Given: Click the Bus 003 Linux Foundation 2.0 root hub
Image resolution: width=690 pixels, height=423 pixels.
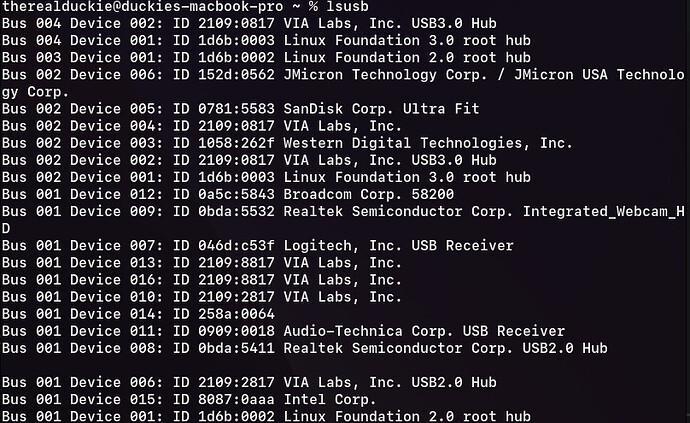Looking at the screenshot, I should [x=266, y=58].
